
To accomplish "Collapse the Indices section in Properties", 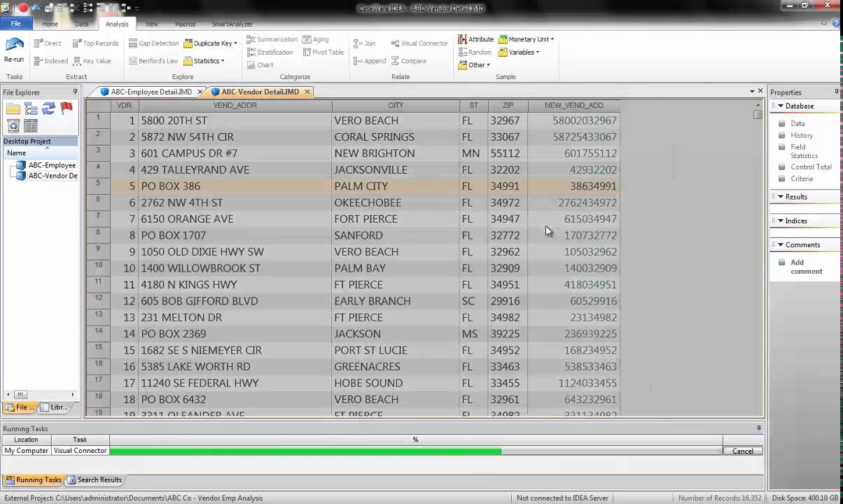I will 781,220.
